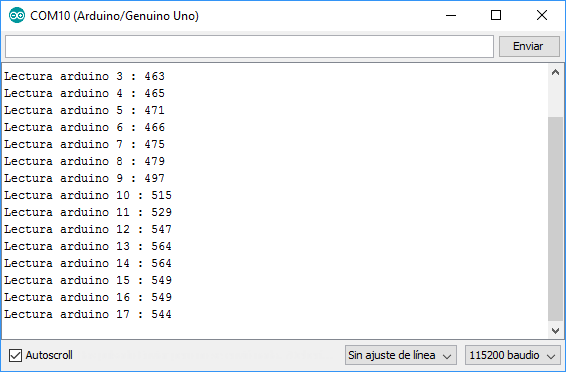The width and height of the screenshot is (566, 372).
Task: Click line 'Lectura arduino 5 : 471'
Action: (x=84, y=110)
